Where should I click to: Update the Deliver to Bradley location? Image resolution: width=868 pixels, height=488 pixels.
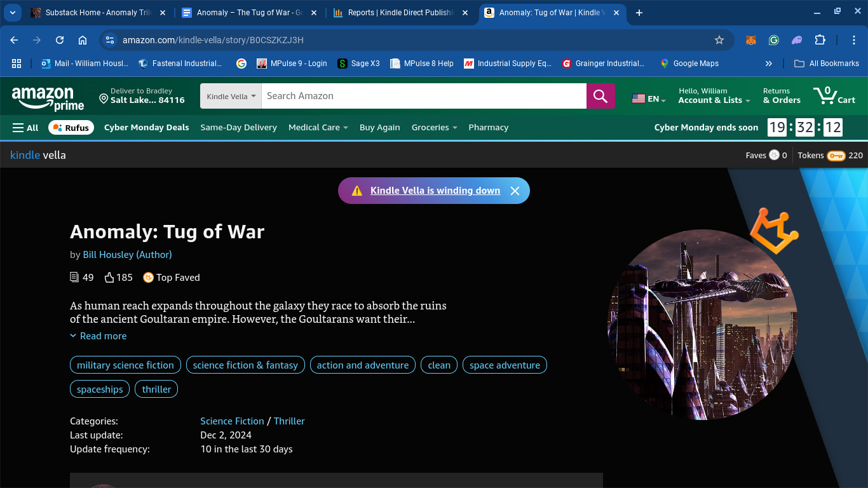[x=142, y=96]
